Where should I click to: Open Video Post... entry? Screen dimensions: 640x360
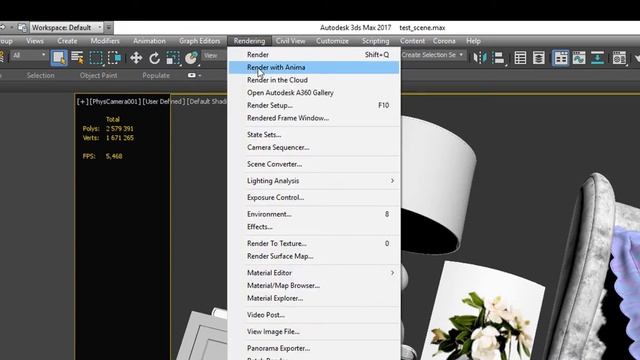[314, 315]
